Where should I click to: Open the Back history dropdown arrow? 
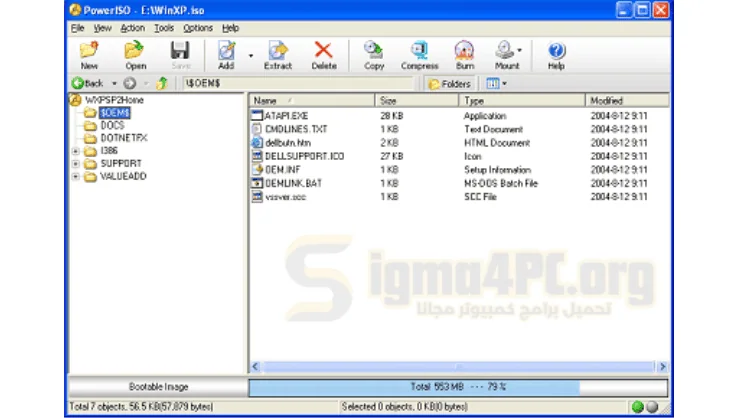(x=114, y=83)
